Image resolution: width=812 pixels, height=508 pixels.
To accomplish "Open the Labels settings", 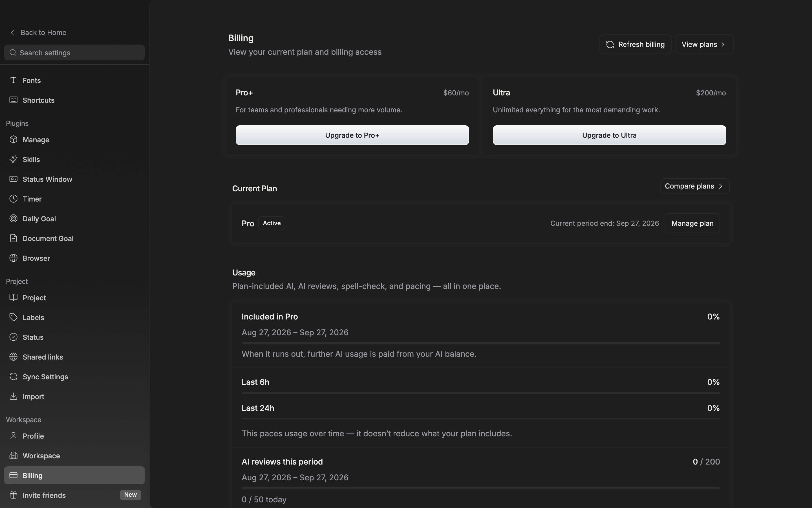I will (74, 317).
